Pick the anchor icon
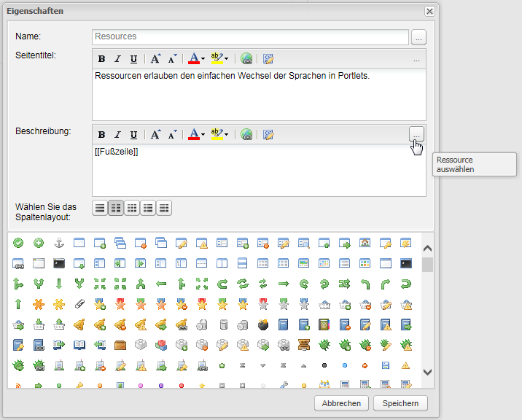 pos(59,243)
